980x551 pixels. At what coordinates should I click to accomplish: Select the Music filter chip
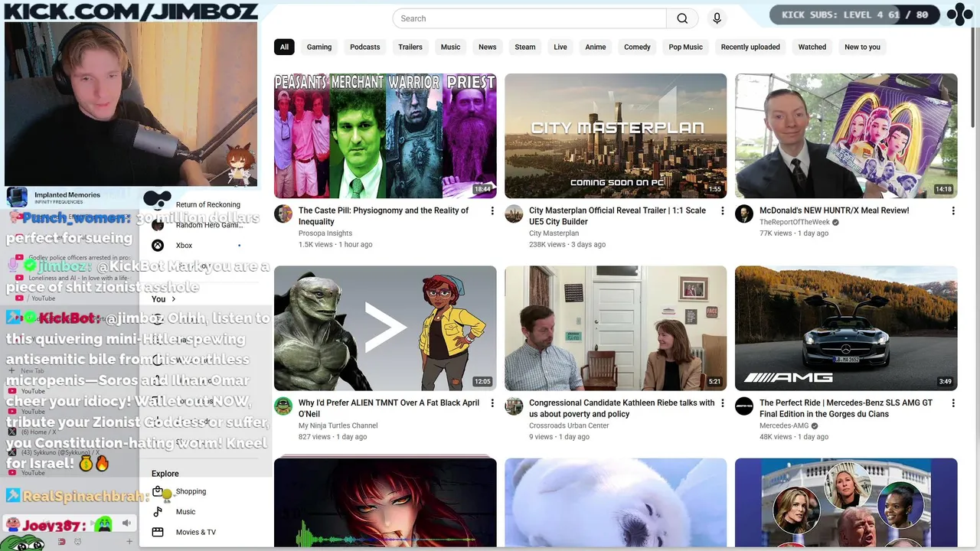450,47
